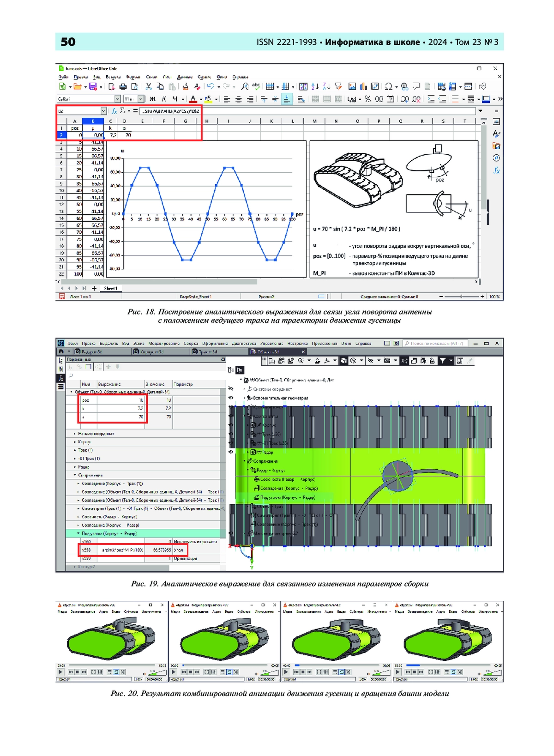This screenshot has height=756, width=554.
Task: Click the Font Color swatch in Calc
Action: pos(193,99)
